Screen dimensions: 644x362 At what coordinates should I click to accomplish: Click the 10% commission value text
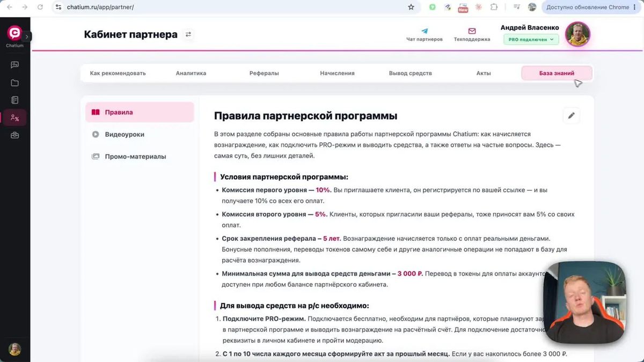[323, 190]
